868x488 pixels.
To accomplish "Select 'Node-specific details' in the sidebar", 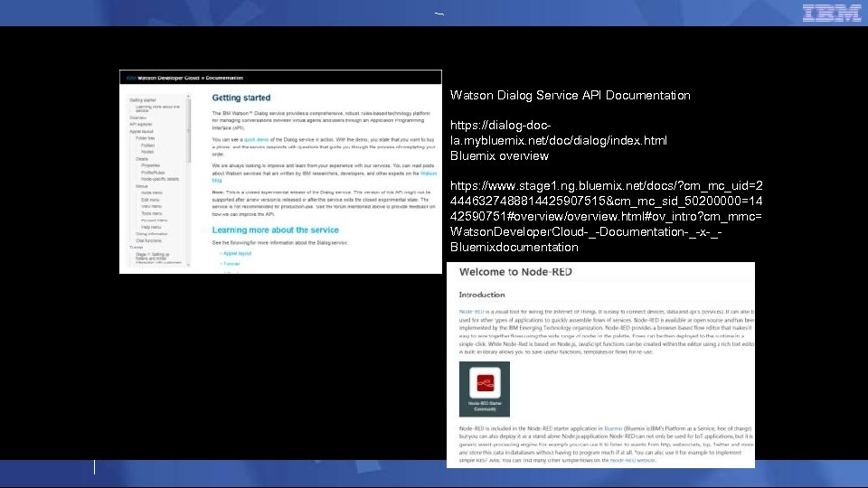I will (160, 179).
